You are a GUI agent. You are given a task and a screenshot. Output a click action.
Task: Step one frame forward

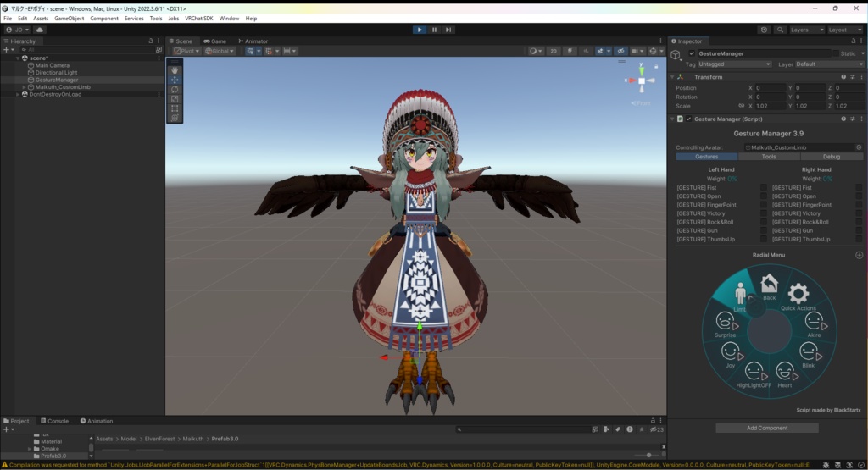(448, 30)
